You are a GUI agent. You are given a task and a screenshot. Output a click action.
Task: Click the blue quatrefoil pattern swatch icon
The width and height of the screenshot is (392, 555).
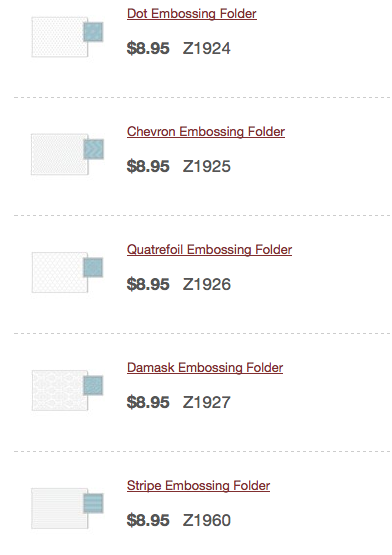[93, 267]
